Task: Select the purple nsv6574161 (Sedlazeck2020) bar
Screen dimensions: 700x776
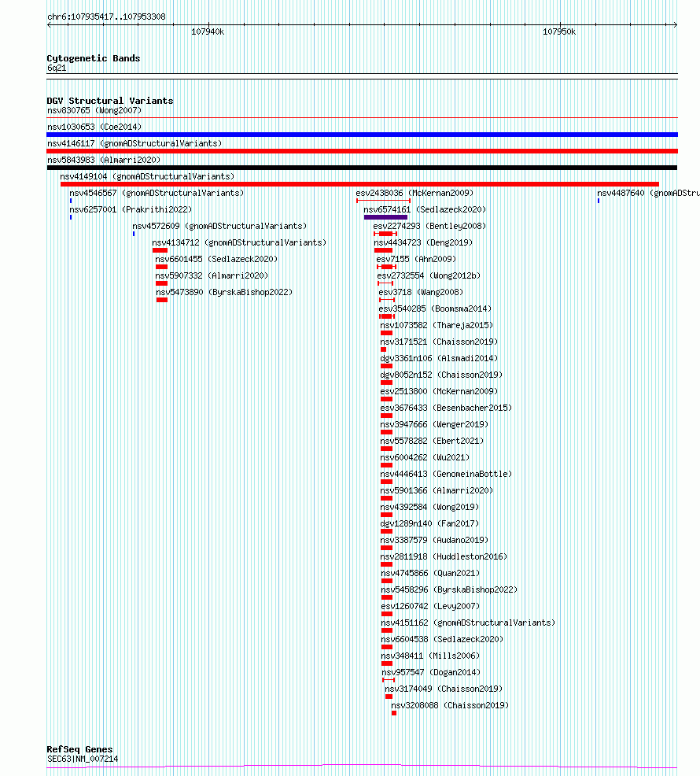Action: tap(385, 217)
